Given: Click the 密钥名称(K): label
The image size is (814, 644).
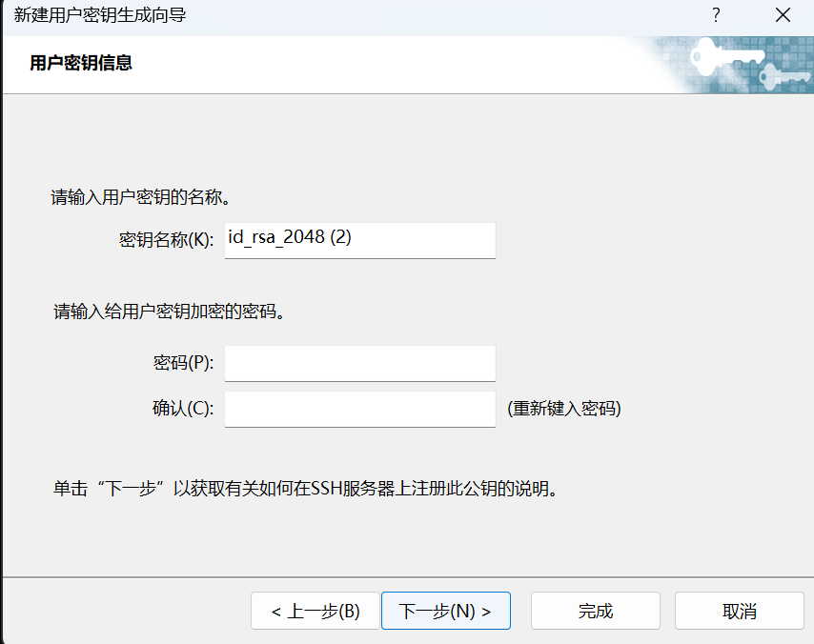Looking at the screenshot, I should 166,240.
